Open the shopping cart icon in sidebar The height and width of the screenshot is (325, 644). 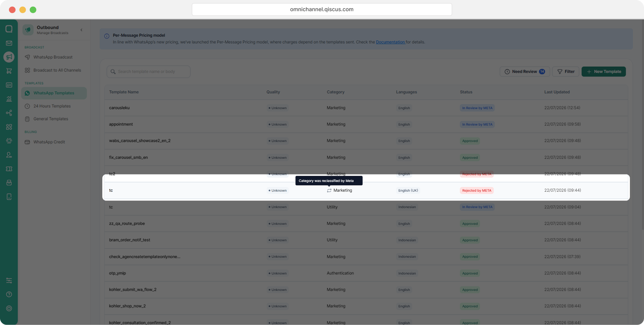tap(9, 71)
